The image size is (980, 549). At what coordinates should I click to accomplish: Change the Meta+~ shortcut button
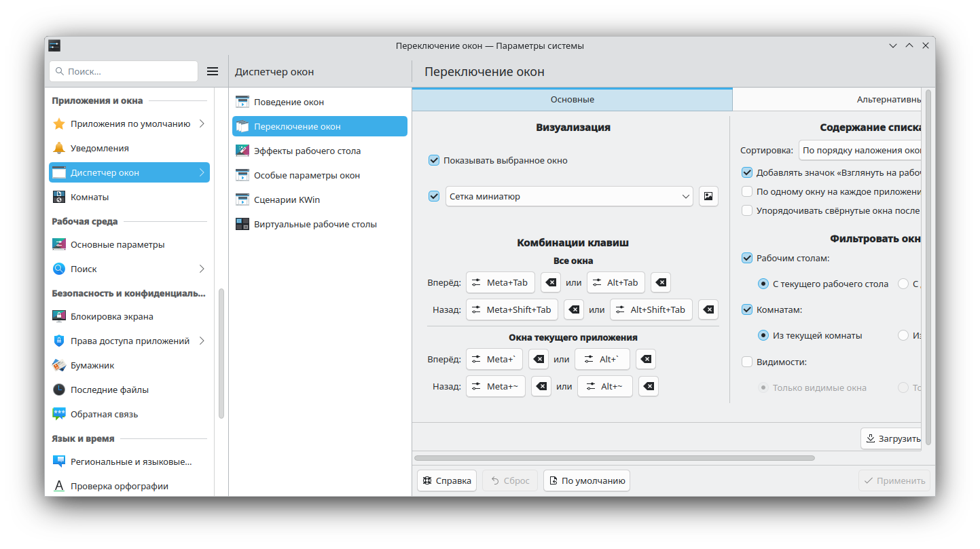[x=496, y=386]
